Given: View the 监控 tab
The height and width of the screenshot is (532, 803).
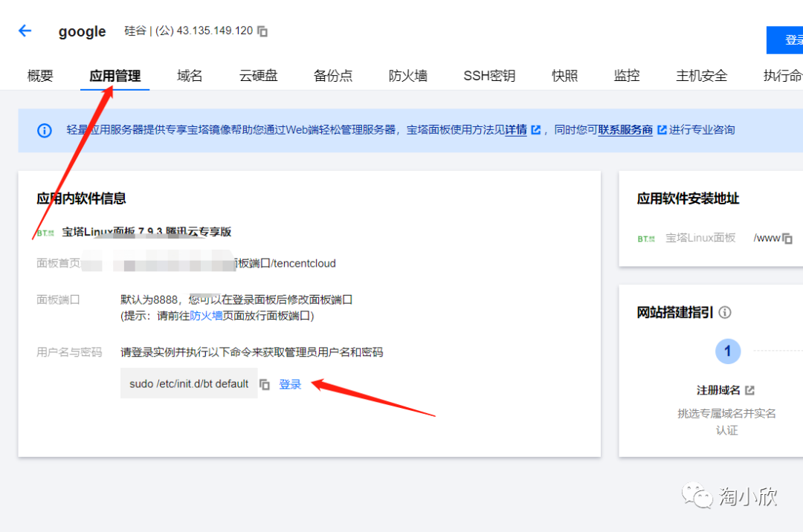Looking at the screenshot, I should 627,76.
